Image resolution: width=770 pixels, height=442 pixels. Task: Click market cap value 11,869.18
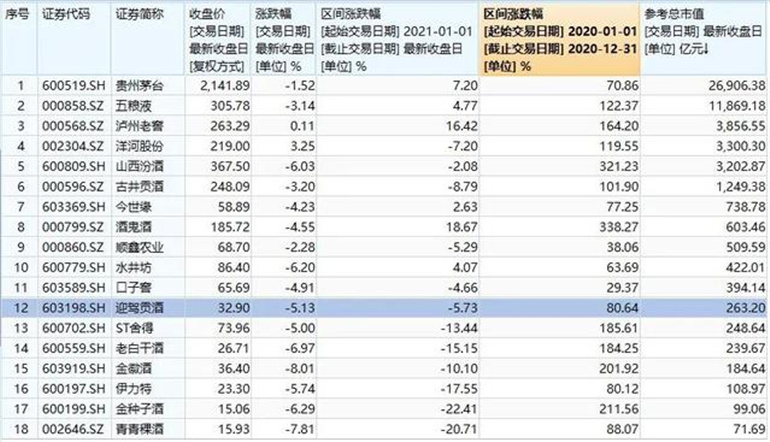tap(737, 106)
